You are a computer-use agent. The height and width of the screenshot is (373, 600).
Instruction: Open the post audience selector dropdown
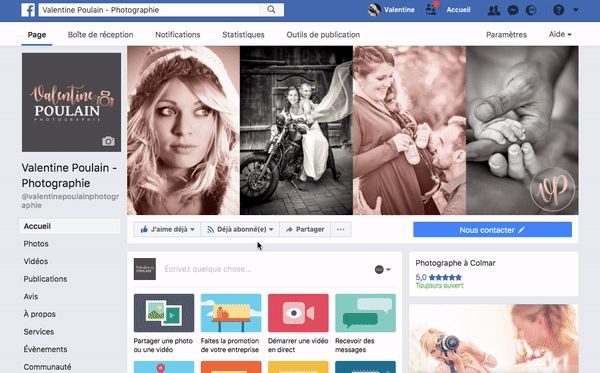tap(382, 270)
